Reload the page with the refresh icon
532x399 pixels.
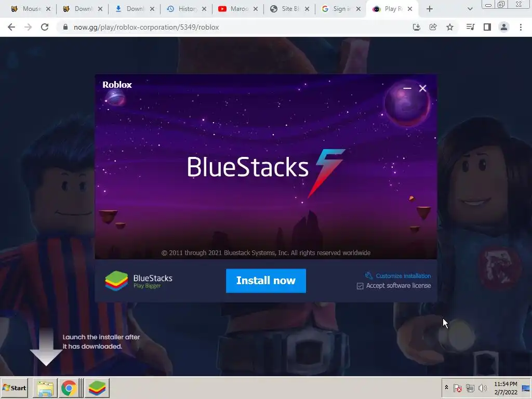45,27
